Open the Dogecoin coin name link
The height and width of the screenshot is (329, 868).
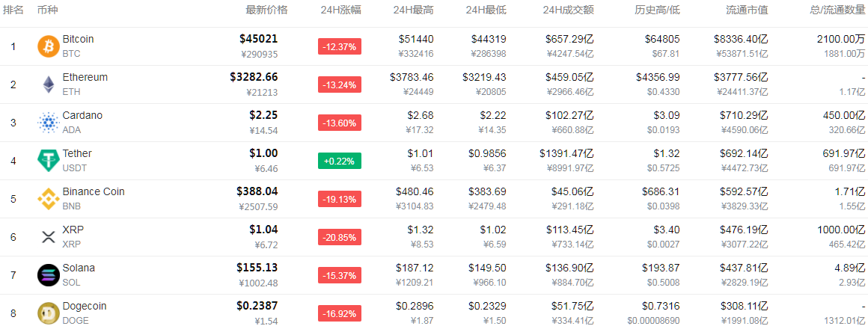(x=84, y=307)
